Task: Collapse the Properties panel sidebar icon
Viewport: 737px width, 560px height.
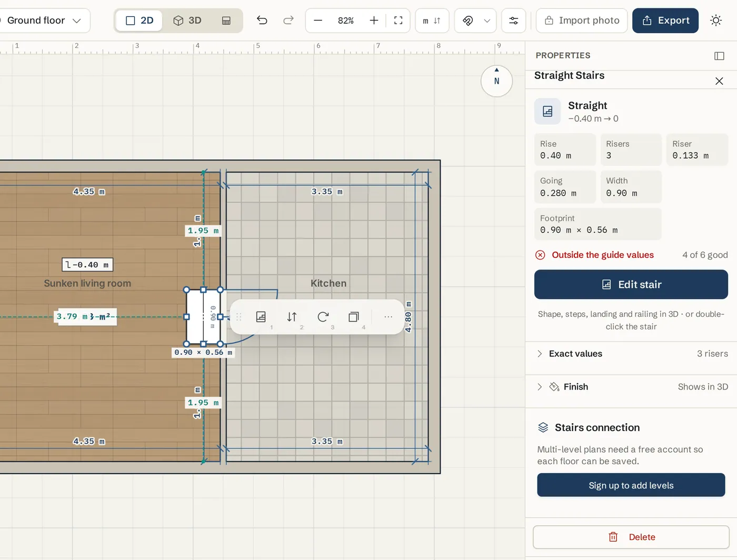Action: tap(719, 56)
